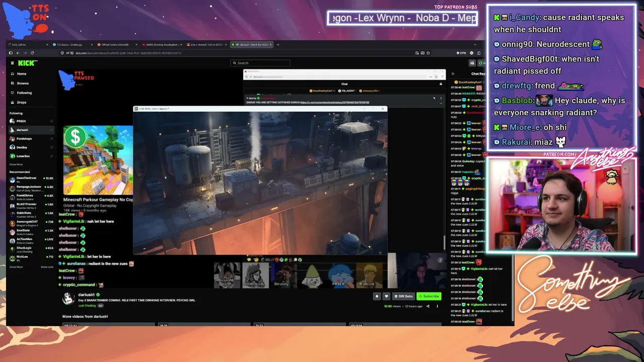Open Foodshops in the Following list
The height and width of the screenshot is (362, 644).
pyautogui.click(x=31, y=139)
